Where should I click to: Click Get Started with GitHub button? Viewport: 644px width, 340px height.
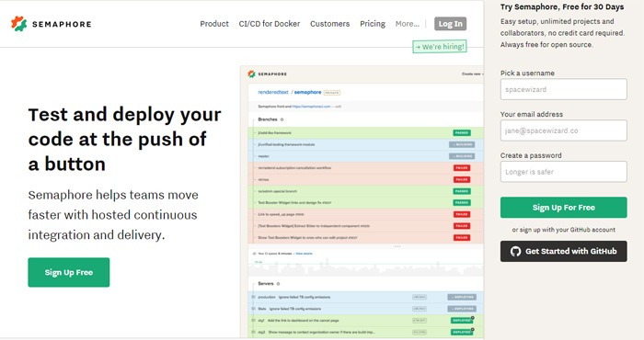(563, 251)
